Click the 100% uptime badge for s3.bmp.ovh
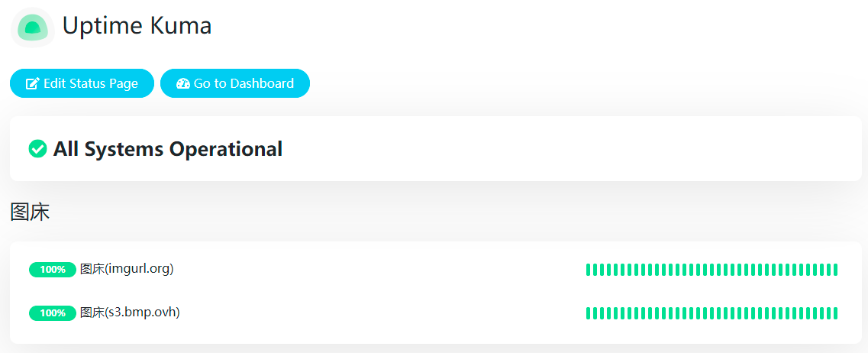This screenshot has width=868, height=353. pos(53,313)
